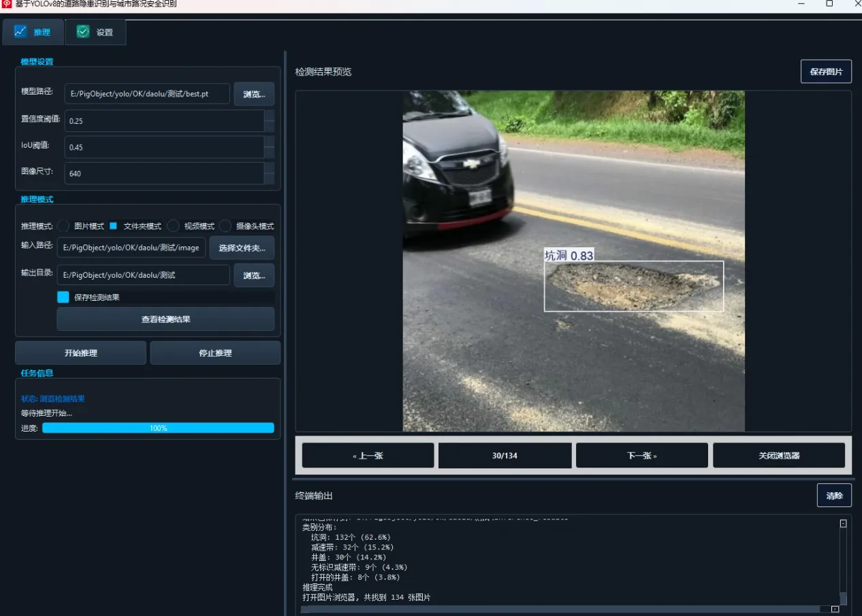Image resolution: width=862 pixels, height=616 pixels.
Task: Click the 选择文件夹... button
Action: point(242,248)
